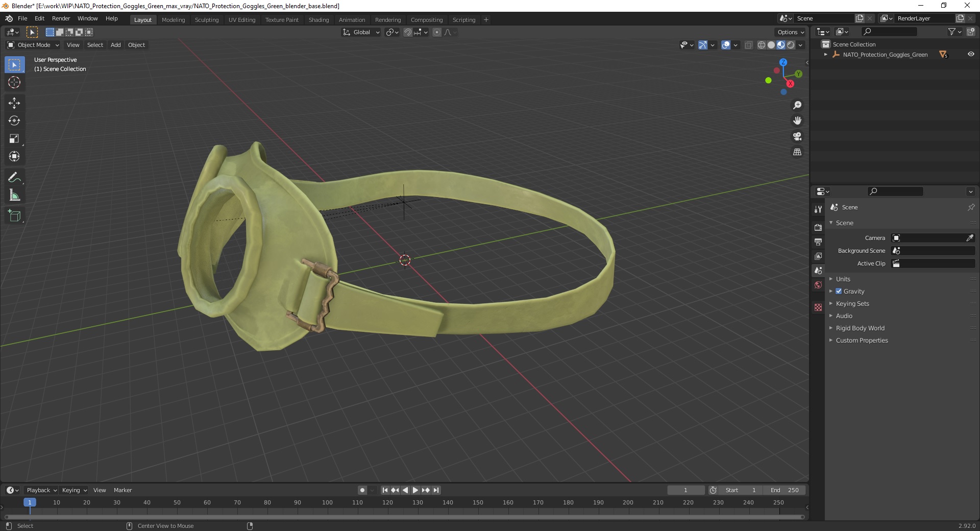Choose the Rotate tool

point(14,121)
